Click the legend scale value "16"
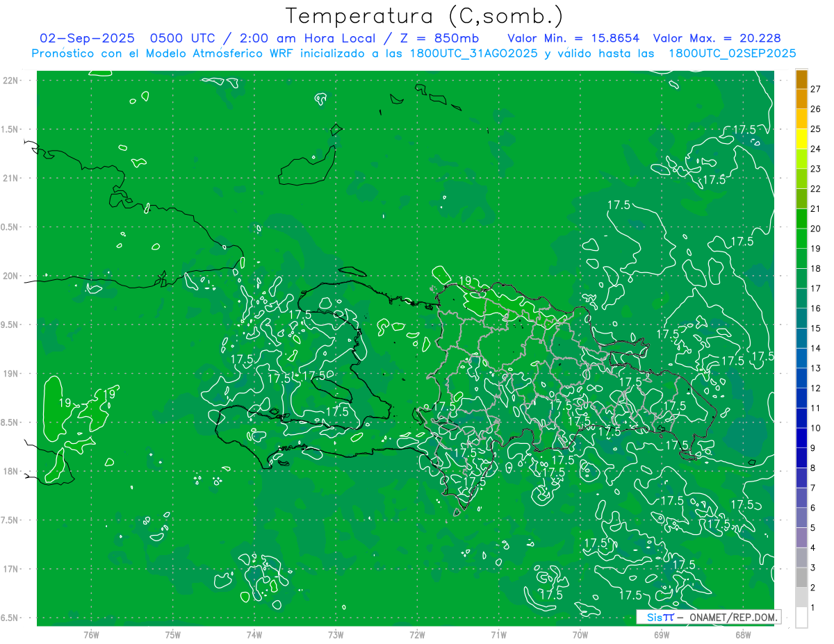Viewport: 834px width, 644px height. (x=816, y=308)
